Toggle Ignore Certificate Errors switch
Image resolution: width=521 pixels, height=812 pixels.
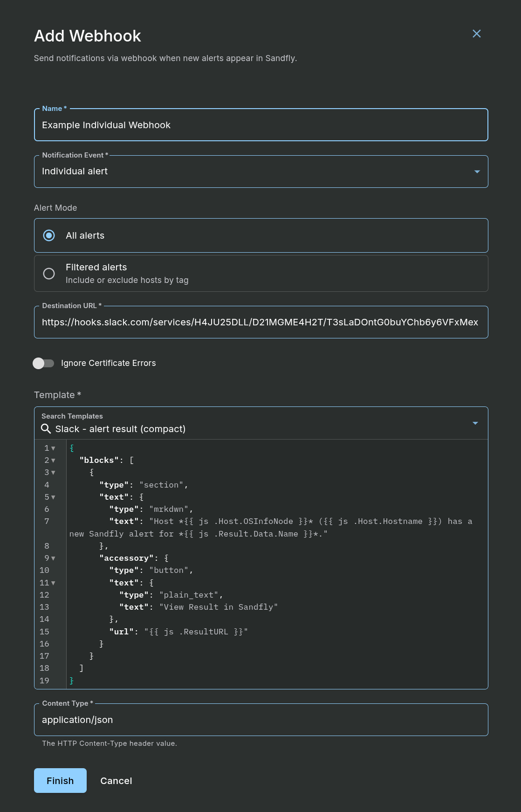coord(43,363)
